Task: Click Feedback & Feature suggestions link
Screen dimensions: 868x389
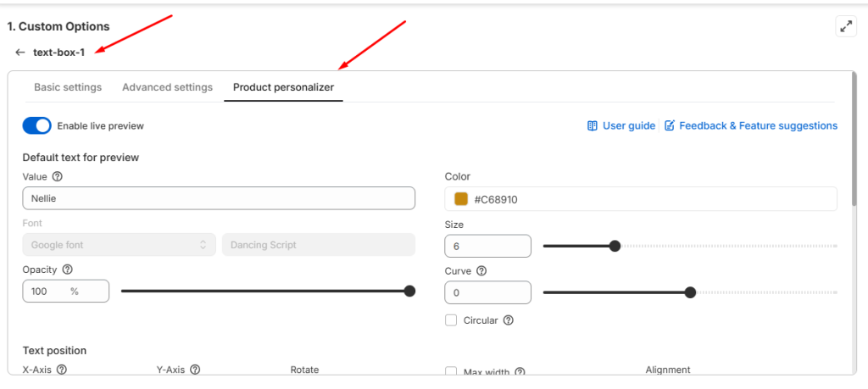Action: coord(751,125)
